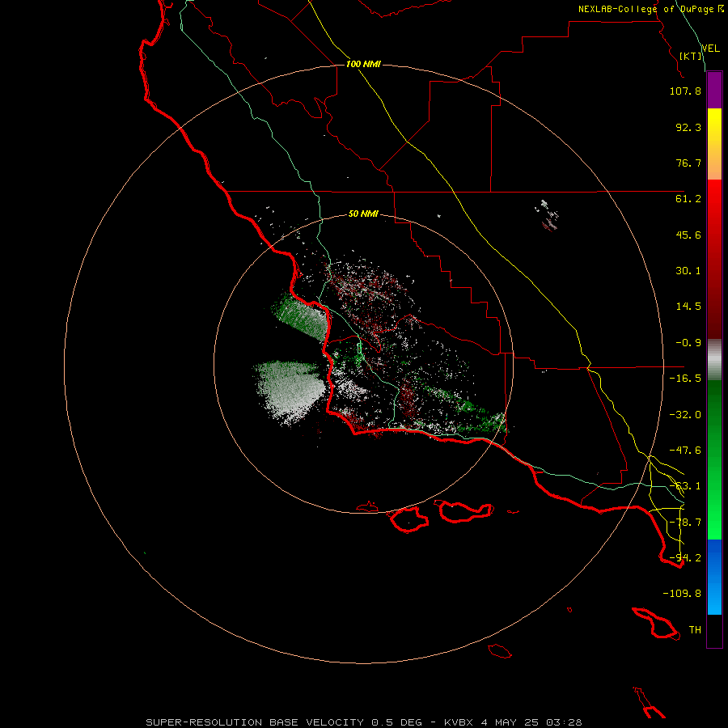Click the [KT] units label

coord(691,56)
